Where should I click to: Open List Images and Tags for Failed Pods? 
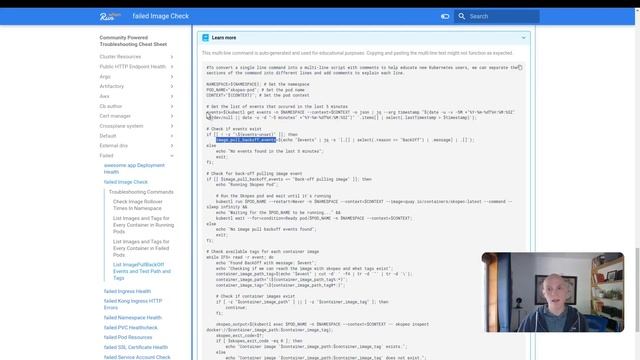pos(141,248)
